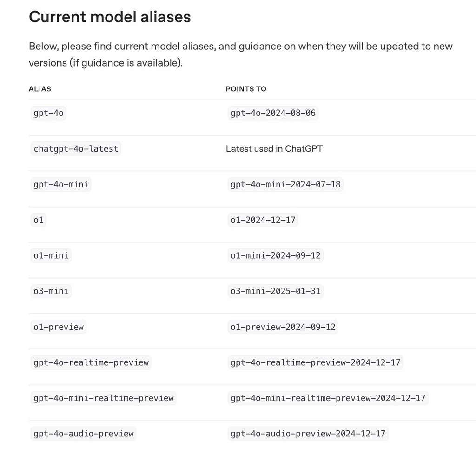Click the o1-2024-12-17 version code label
Viewport: 476px width, 462px height.
[263, 220]
